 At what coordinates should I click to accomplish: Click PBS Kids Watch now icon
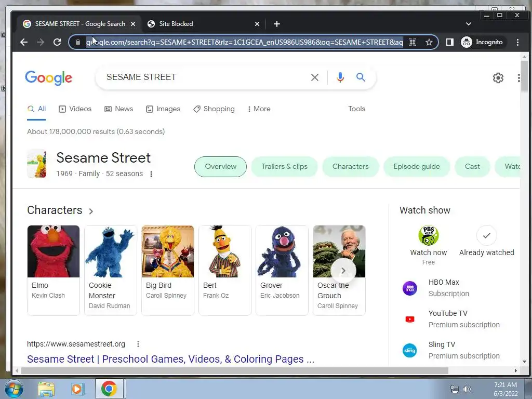click(x=429, y=235)
